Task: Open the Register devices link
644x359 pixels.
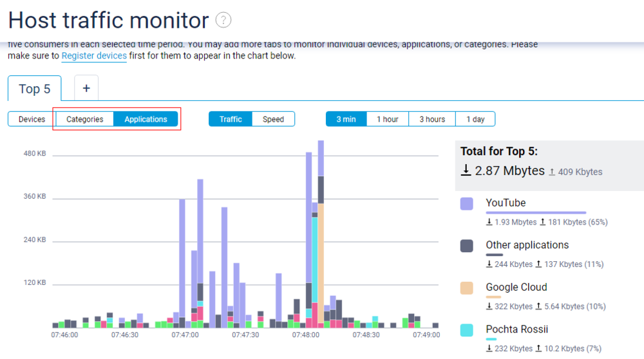Action: (94, 56)
